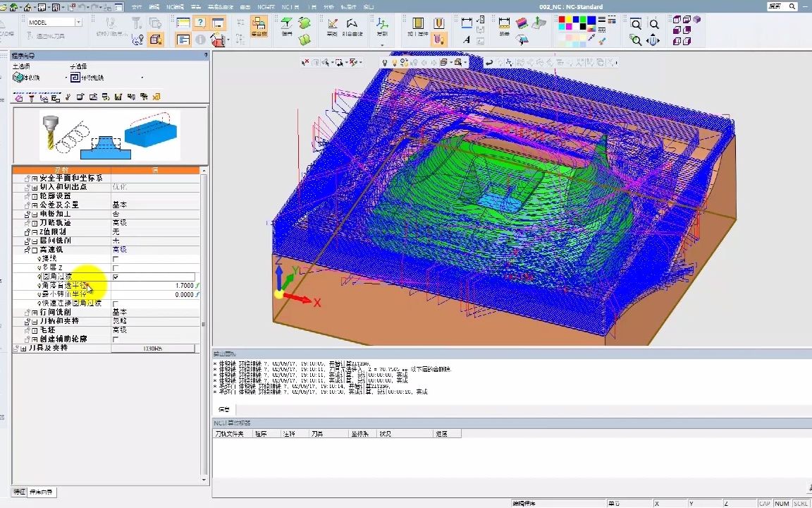Uncheck the 圆角过渡 checkbox

116,277
